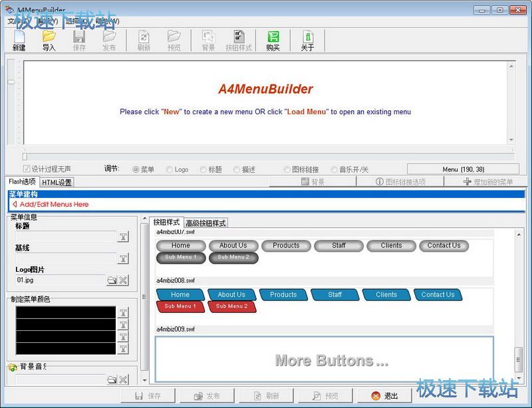Click the preview pane's scroll-up arrow
The width and height of the screenshot is (532, 408).
pos(511,66)
